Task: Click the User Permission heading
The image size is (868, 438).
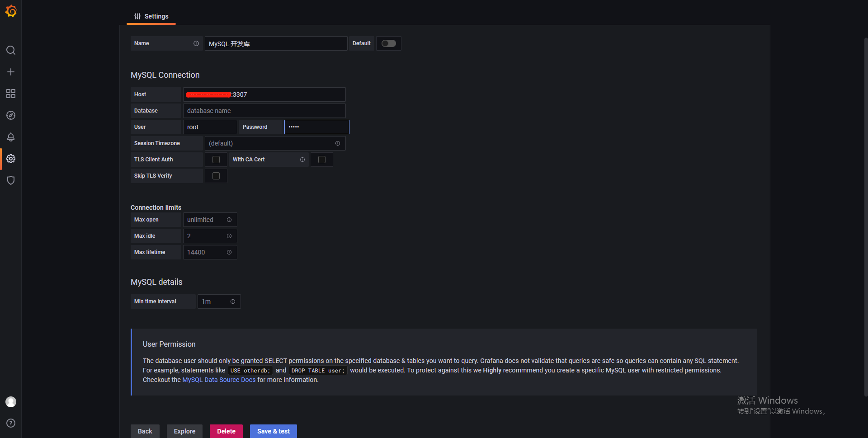Action: click(169, 344)
